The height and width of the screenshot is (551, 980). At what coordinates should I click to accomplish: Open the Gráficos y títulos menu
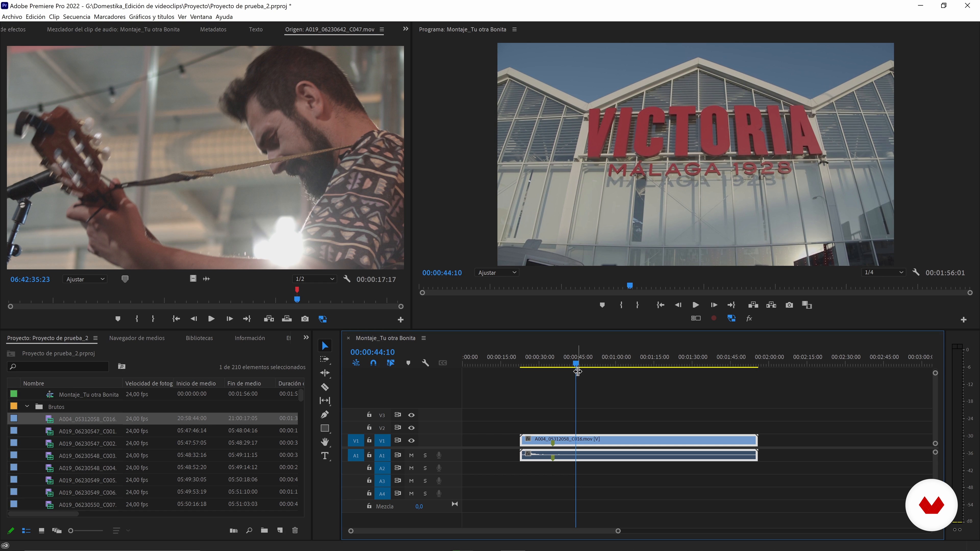click(x=151, y=17)
